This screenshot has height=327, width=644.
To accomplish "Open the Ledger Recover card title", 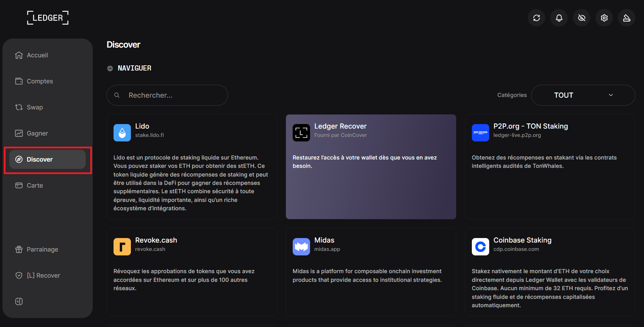I will tap(341, 126).
